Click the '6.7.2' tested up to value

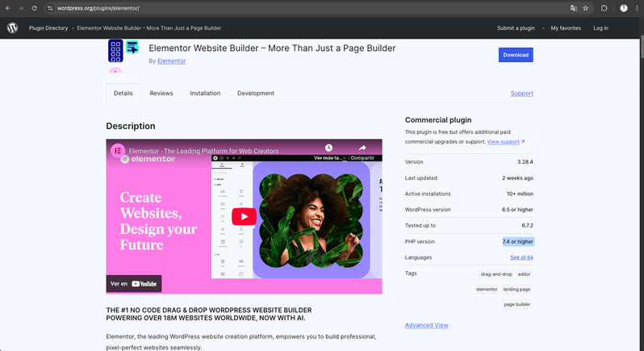click(527, 225)
